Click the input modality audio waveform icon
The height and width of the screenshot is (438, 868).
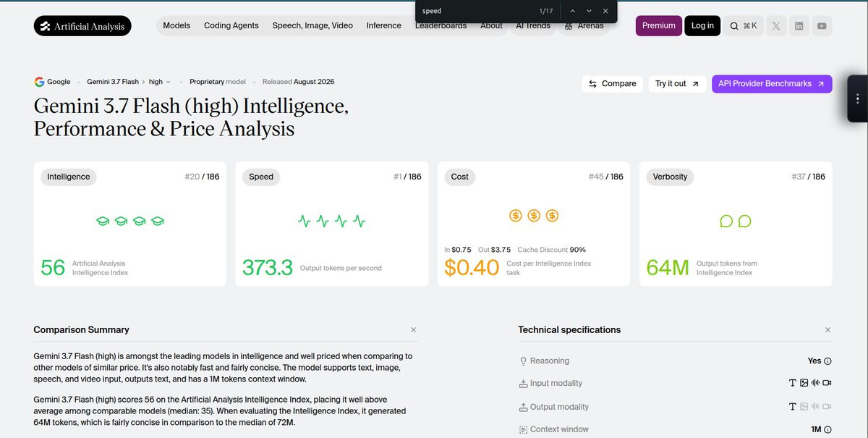point(815,383)
